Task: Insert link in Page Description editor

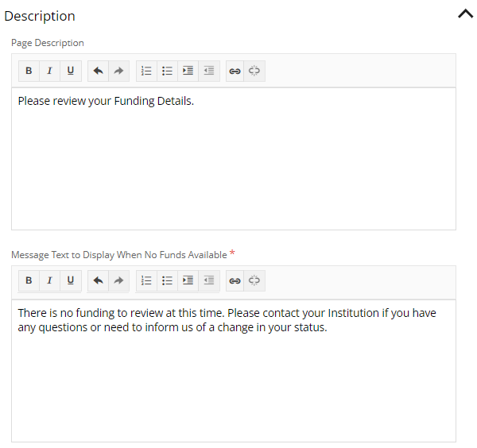Action: [x=235, y=71]
